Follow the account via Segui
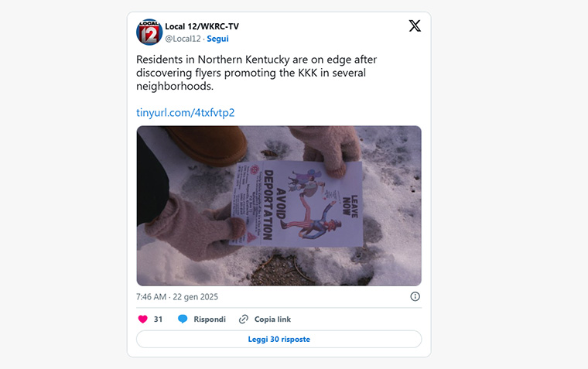This screenshot has width=588, height=369. [x=217, y=39]
